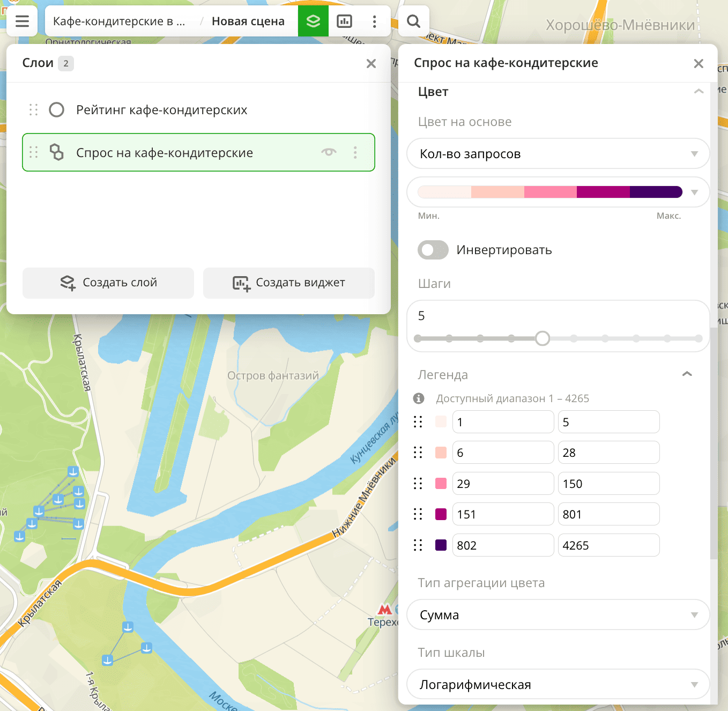Click the Шаги slider handle
The image size is (728, 711).
coord(543,338)
